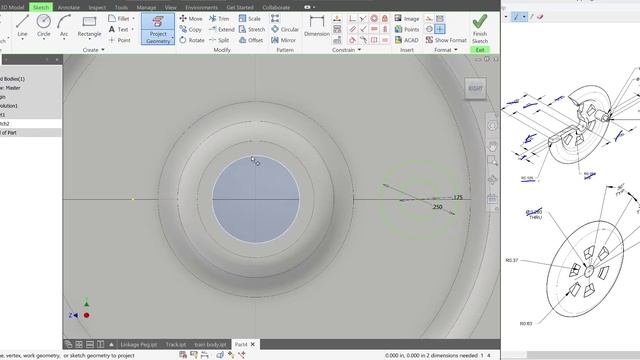Viewport: 640px width, 360px height.
Task: Select Revolution1 in model browser
Action: (9, 106)
